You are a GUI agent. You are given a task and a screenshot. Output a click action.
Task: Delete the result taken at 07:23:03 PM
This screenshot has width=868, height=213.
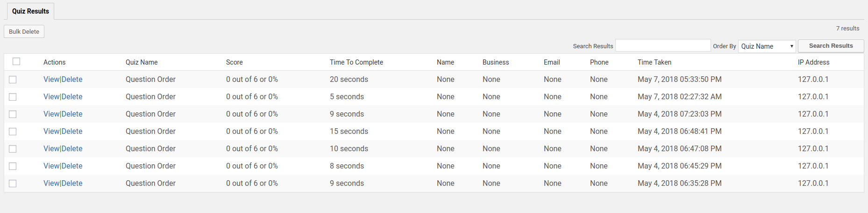72,114
